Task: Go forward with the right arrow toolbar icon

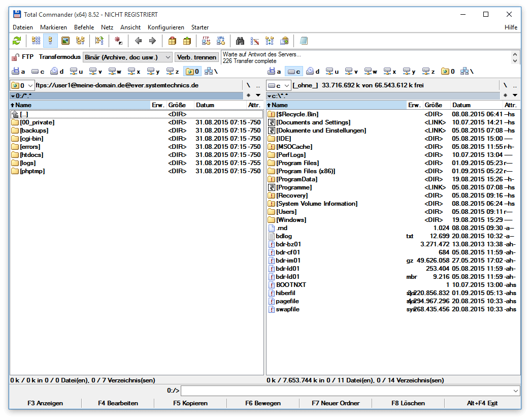Action: (152, 41)
